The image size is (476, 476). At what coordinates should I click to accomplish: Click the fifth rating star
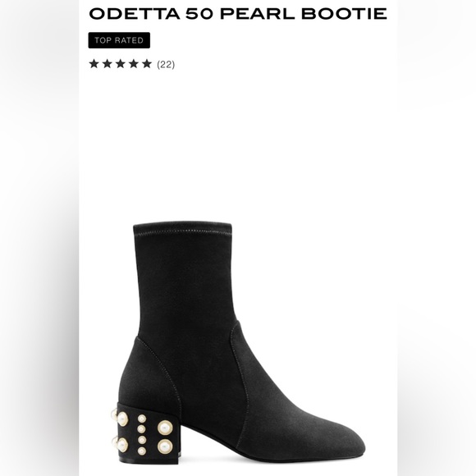coord(147,64)
